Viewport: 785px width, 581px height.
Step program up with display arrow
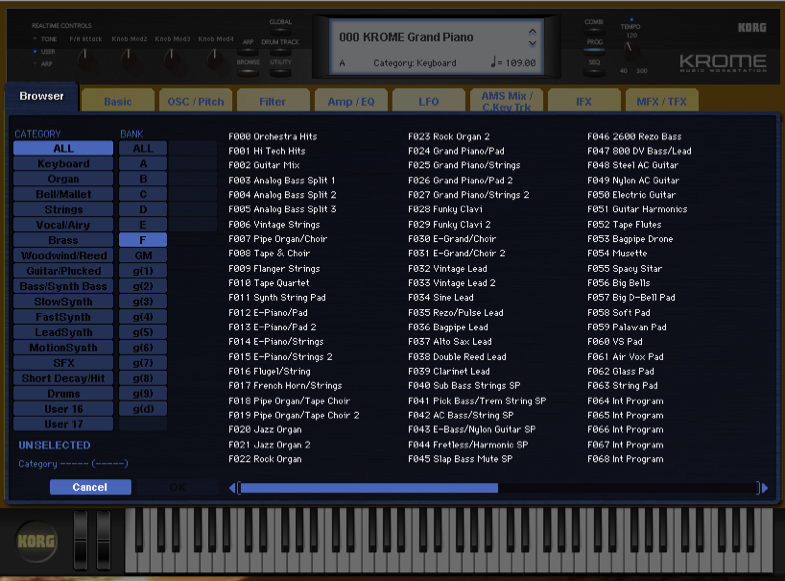(x=532, y=32)
